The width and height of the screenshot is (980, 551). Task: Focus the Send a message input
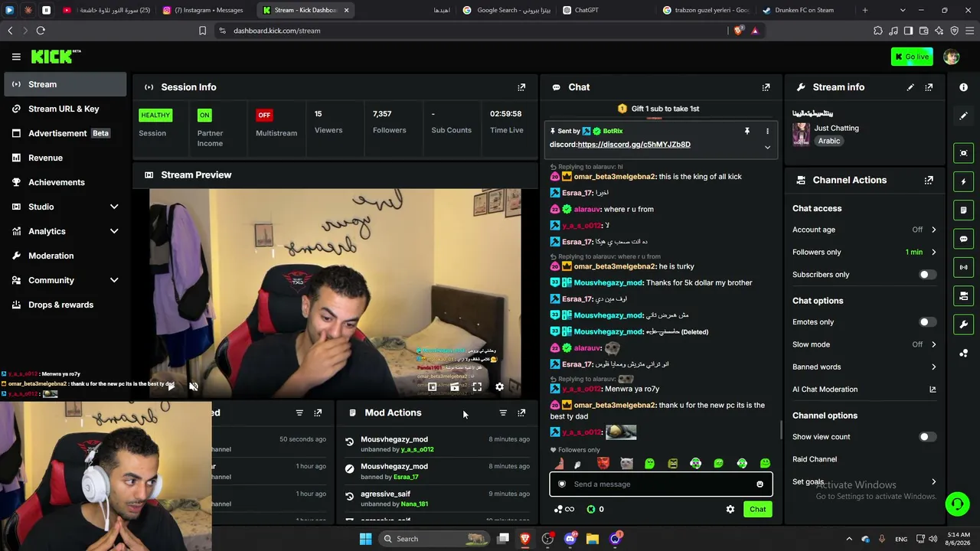(x=661, y=484)
